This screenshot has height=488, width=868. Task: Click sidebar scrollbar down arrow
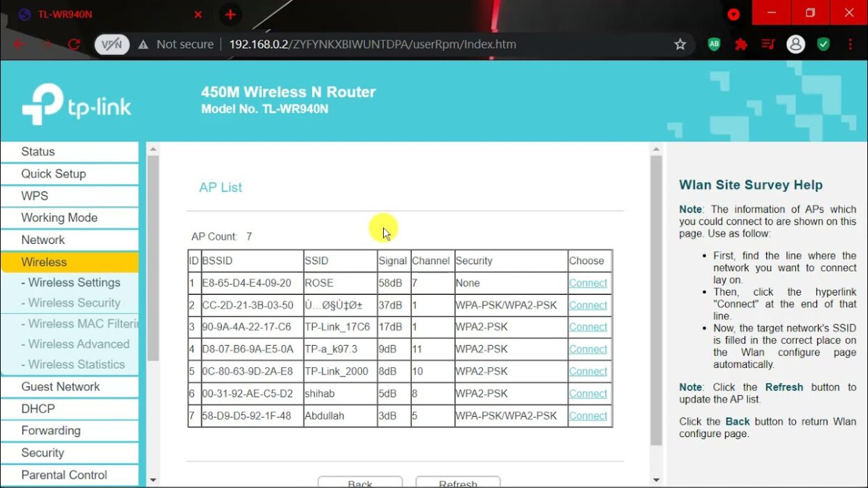[153, 480]
